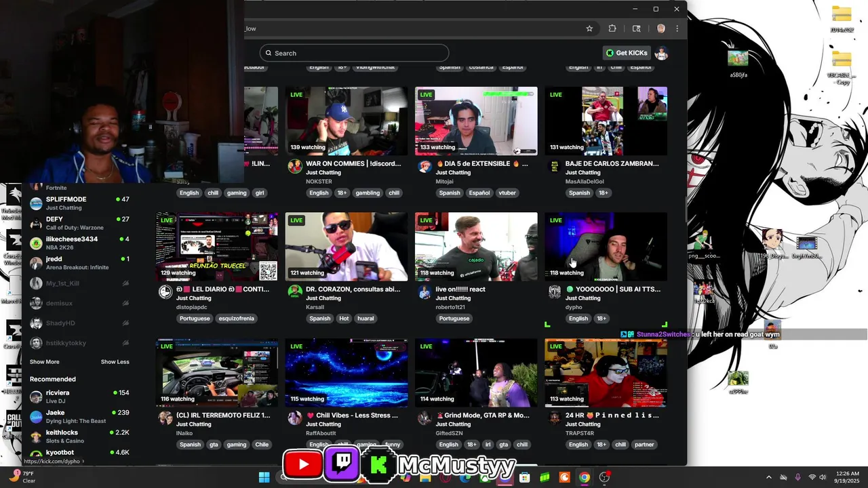The height and width of the screenshot is (488, 868).
Task: Collapse the sidebar list with Show Less
Action: (115, 362)
